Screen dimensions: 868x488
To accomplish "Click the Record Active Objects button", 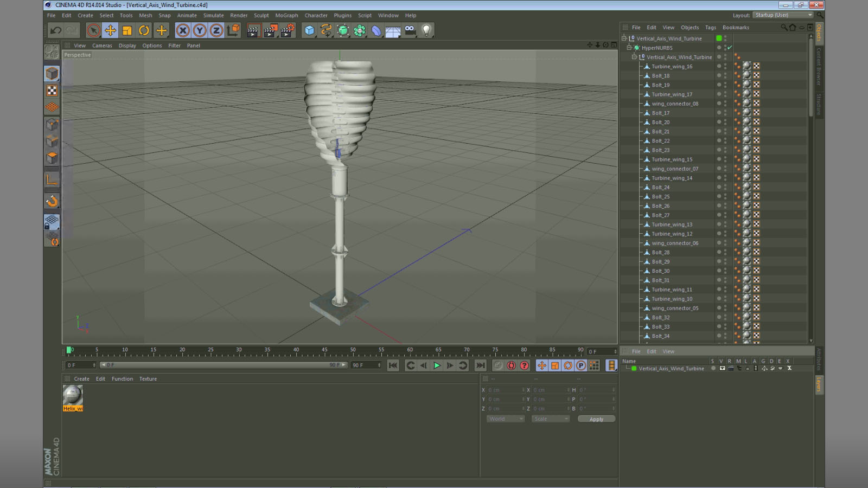I will tap(498, 365).
